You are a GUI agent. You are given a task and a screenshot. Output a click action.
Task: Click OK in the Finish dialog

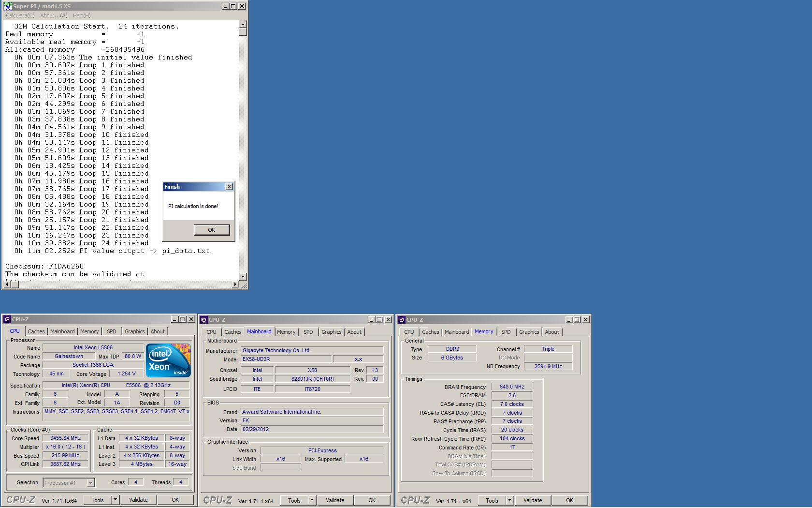pyautogui.click(x=212, y=230)
